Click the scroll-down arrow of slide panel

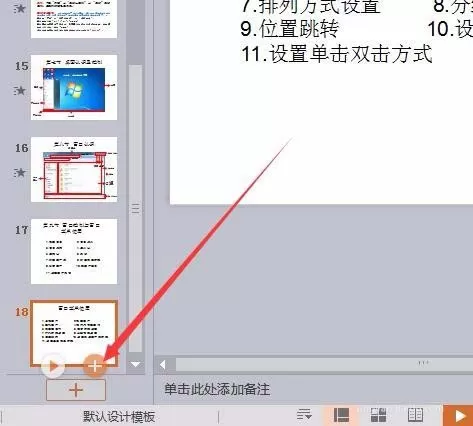(x=135, y=364)
